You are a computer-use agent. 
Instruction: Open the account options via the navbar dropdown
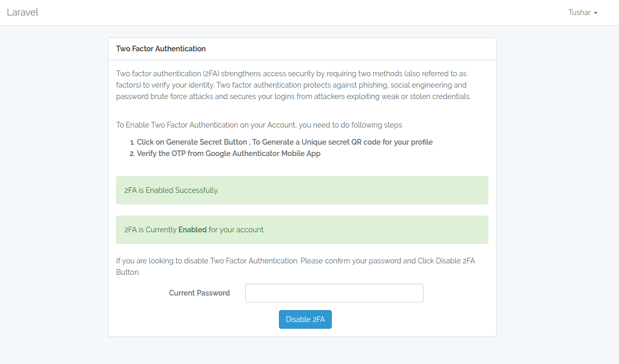580,12
